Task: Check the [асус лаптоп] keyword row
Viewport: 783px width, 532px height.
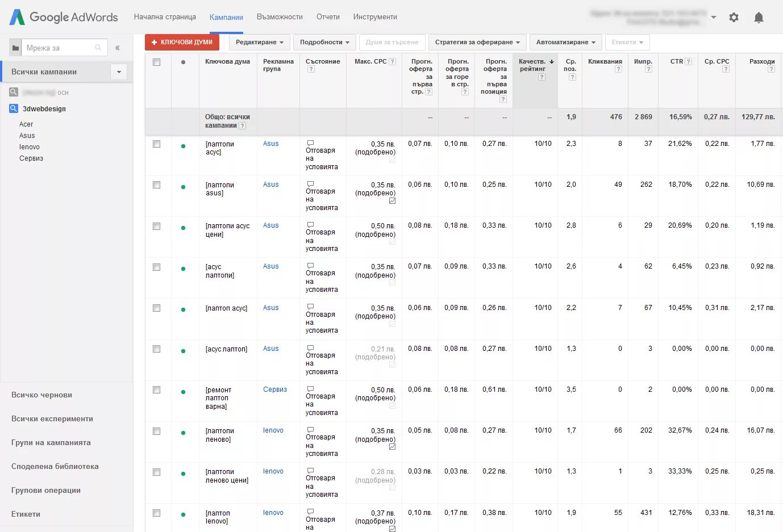Action: 156,349
